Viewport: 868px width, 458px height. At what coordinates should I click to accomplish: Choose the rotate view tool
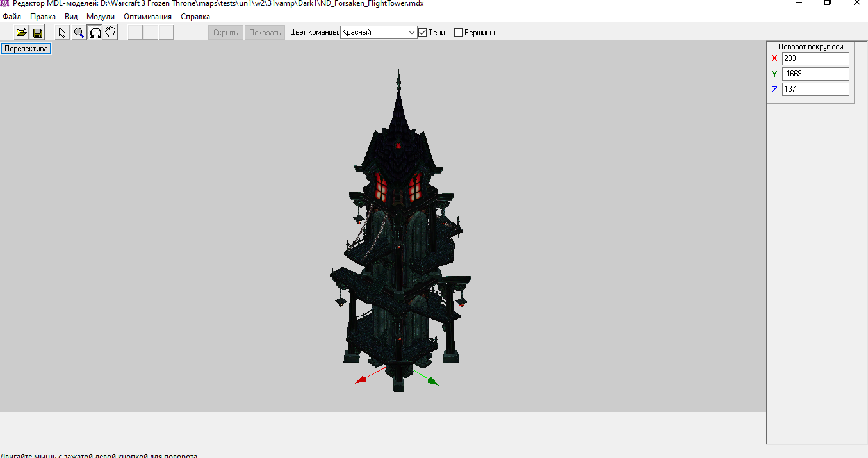[95, 33]
